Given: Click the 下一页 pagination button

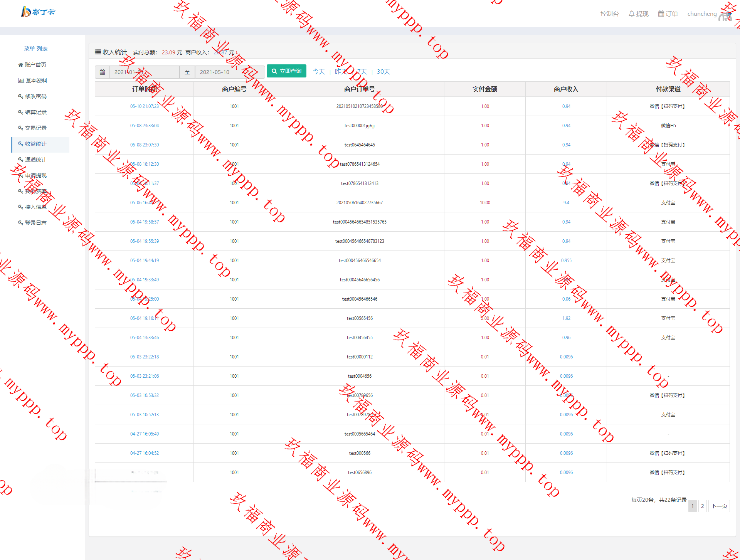Looking at the screenshot, I should tap(719, 506).
